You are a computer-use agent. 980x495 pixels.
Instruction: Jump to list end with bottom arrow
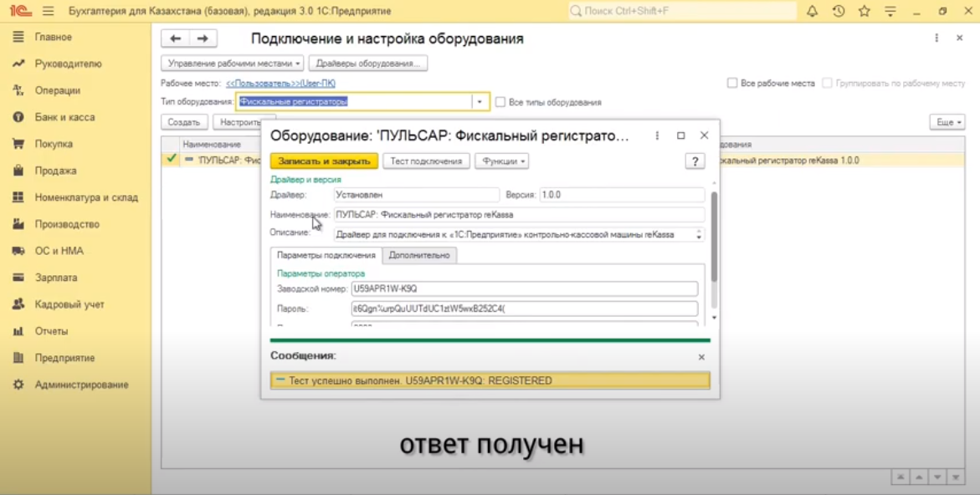click(956, 477)
